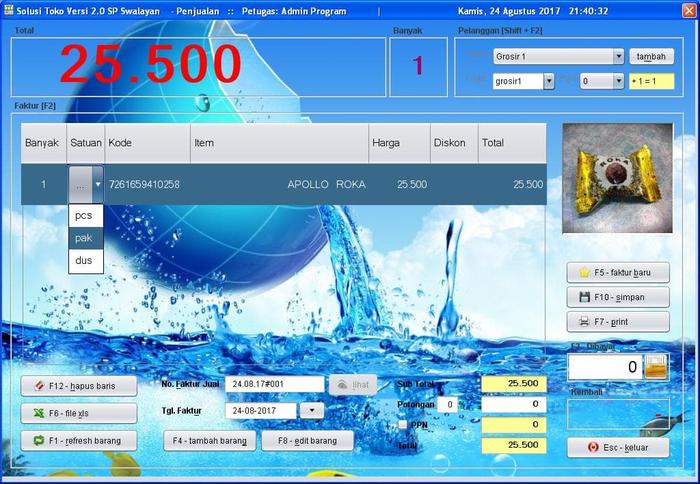Click the F7 print printer icon

[x=583, y=322]
